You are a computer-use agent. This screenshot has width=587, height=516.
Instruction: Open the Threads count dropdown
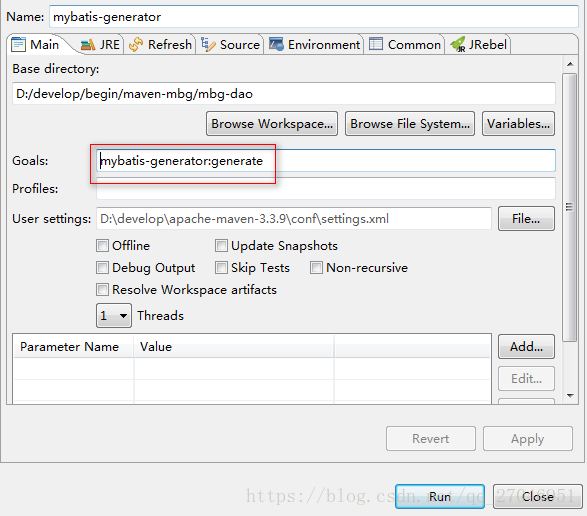coord(114,316)
